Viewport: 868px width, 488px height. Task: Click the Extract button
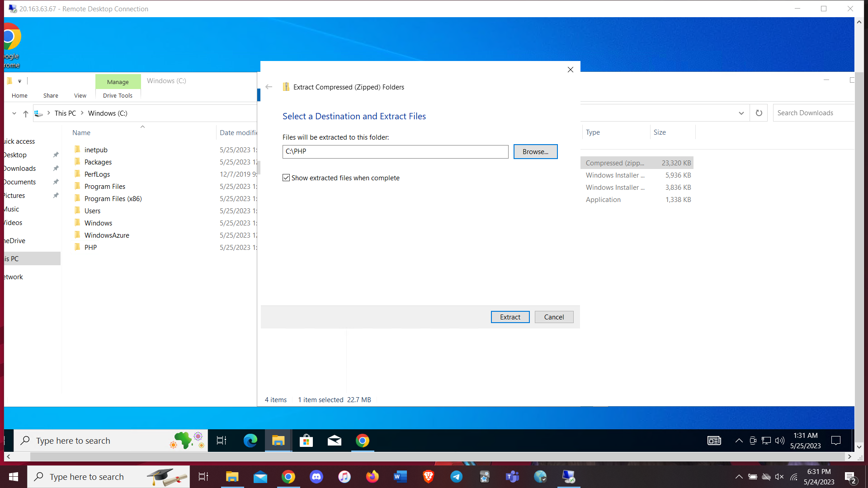510,317
